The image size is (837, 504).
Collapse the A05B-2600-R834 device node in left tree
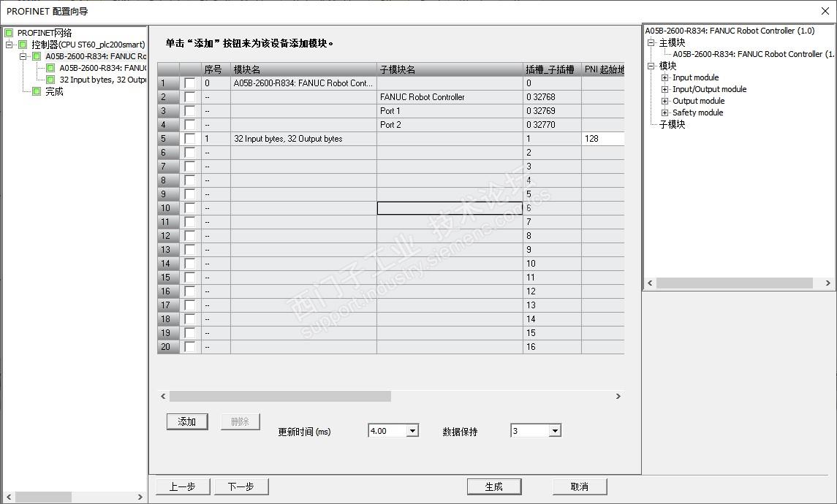point(23,56)
